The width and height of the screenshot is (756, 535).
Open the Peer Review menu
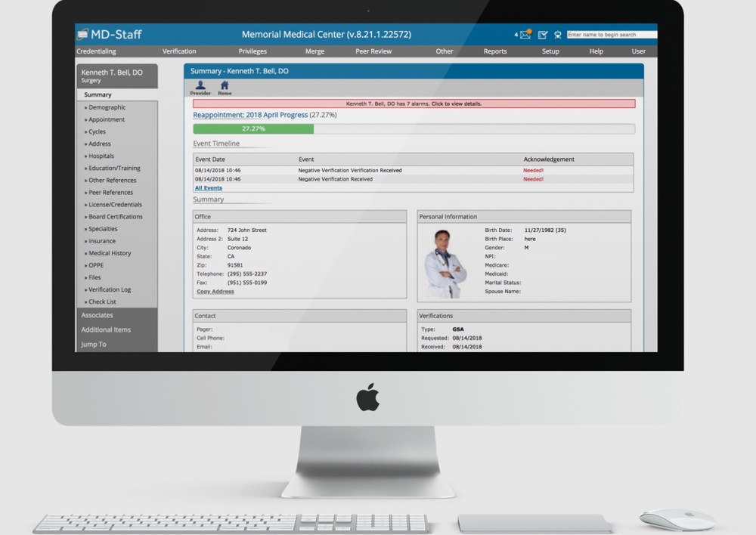pyautogui.click(x=373, y=51)
